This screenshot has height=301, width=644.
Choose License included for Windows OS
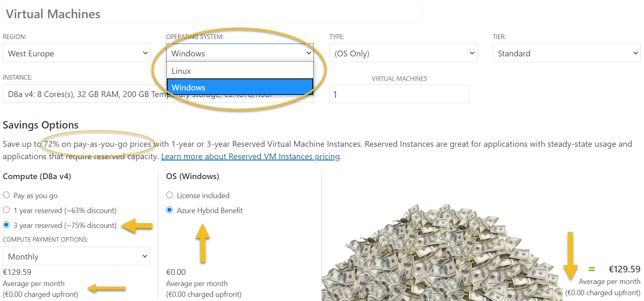[169, 195]
